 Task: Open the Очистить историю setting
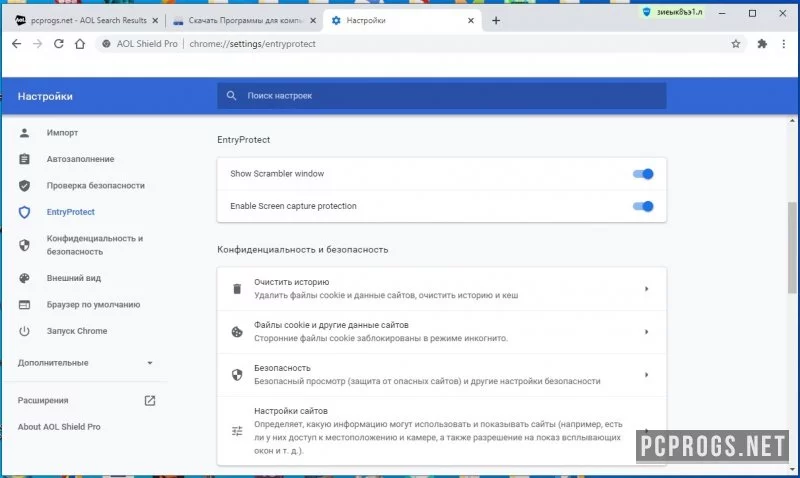pyautogui.click(x=441, y=289)
